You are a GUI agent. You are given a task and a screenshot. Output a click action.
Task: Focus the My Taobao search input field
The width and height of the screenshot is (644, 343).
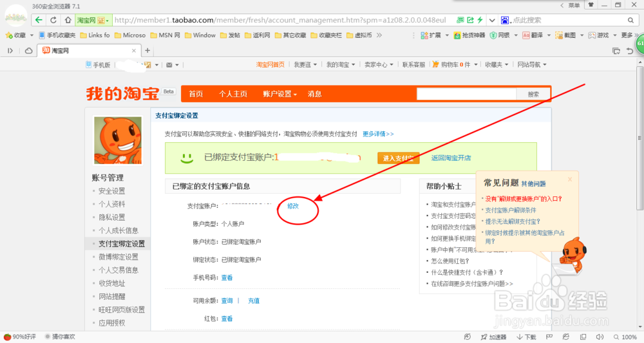click(466, 95)
